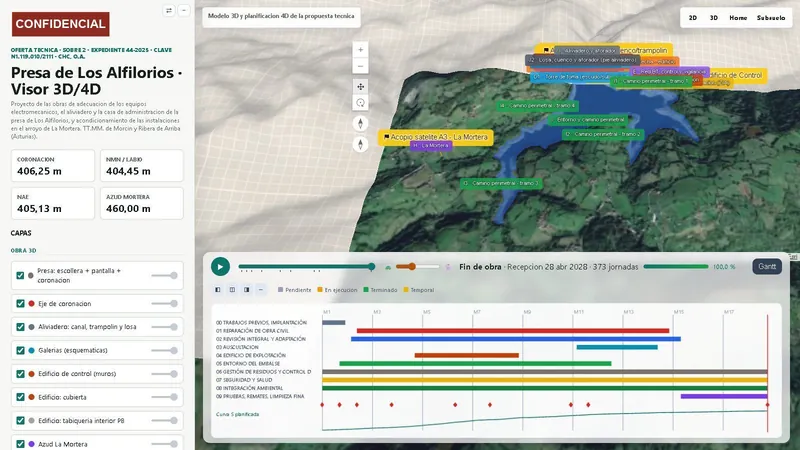
Task: Uncheck Galerias (esquematicas) layer
Action: [x=20, y=351]
